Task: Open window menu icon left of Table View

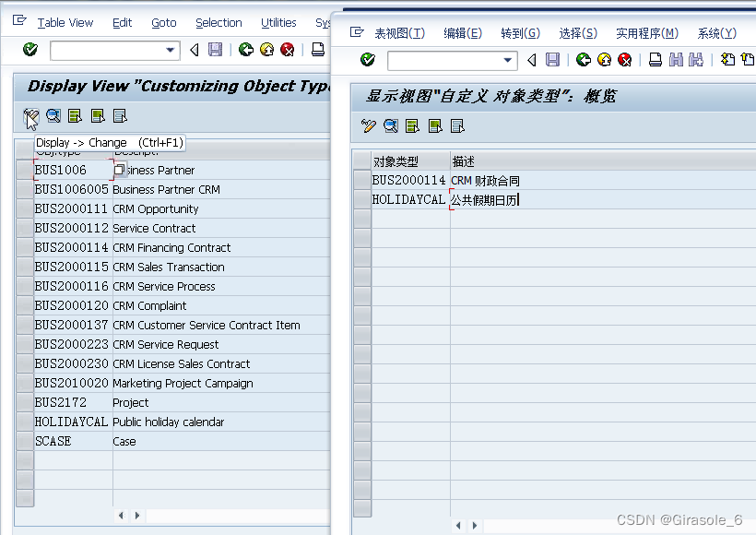Action: coord(19,20)
